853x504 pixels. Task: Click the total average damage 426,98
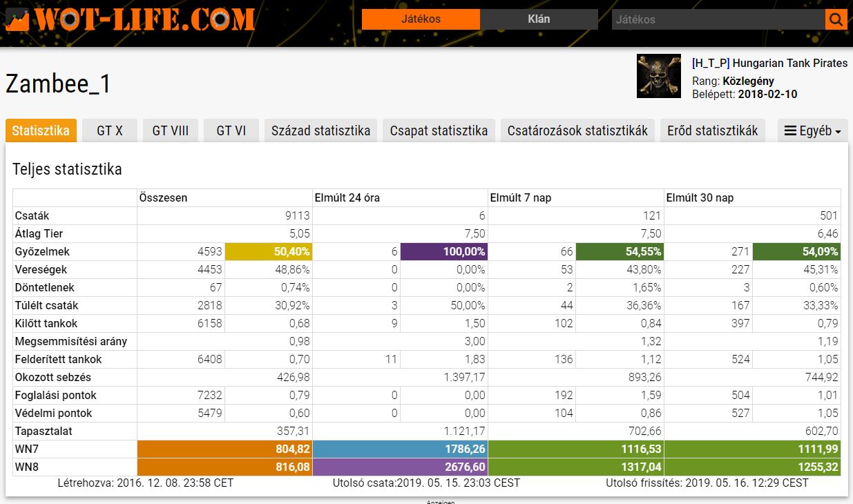click(293, 378)
